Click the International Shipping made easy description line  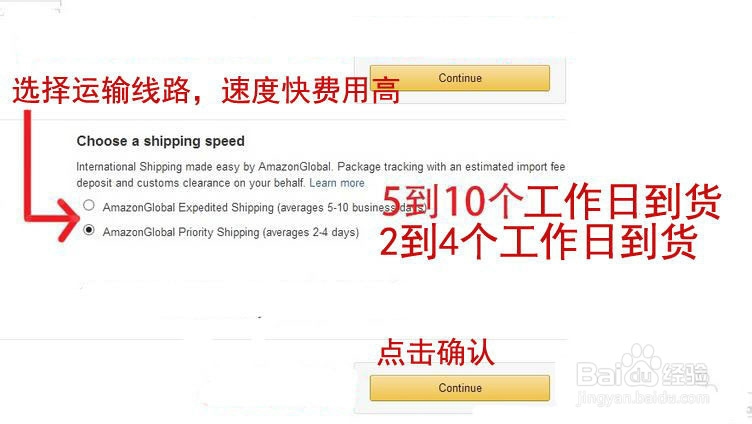point(320,166)
